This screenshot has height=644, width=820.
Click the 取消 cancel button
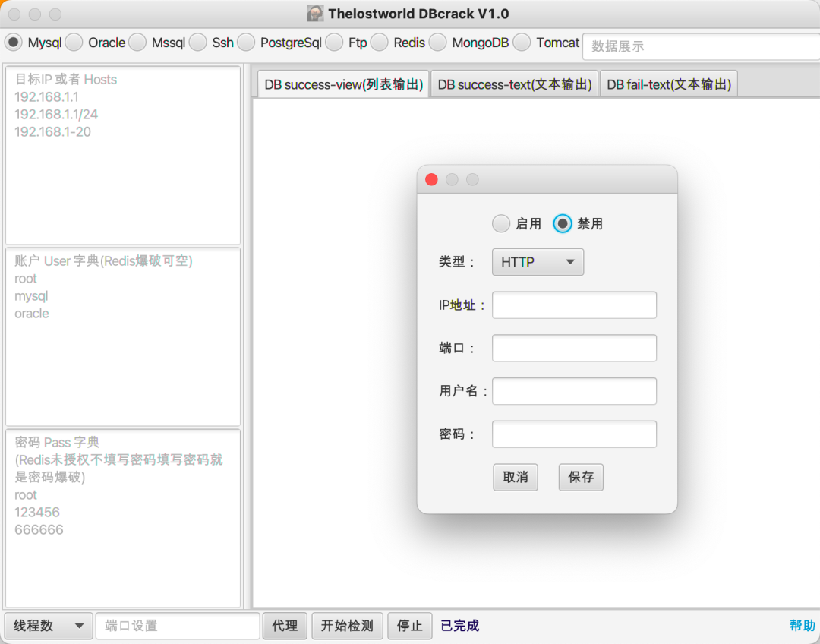(x=515, y=477)
